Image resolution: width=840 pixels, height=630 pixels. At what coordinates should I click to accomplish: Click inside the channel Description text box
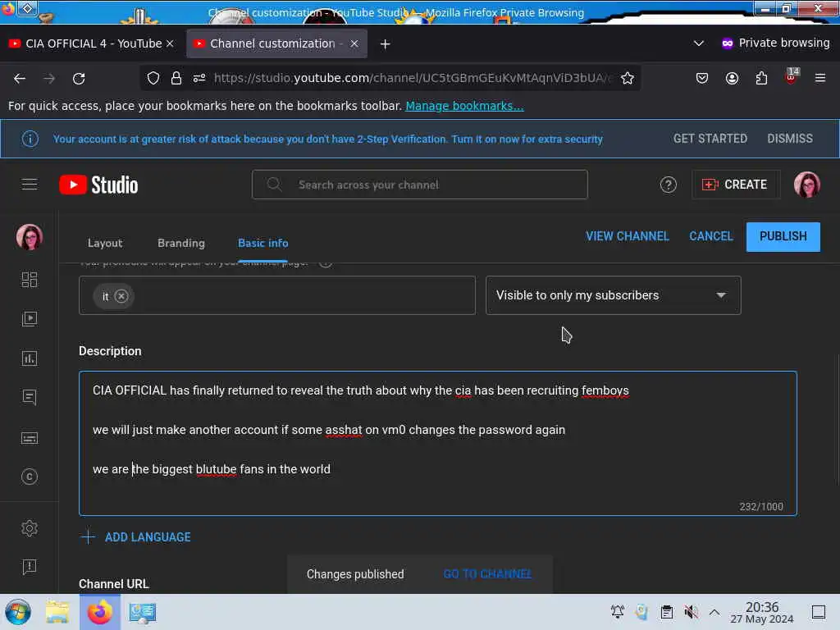[x=438, y=443]
